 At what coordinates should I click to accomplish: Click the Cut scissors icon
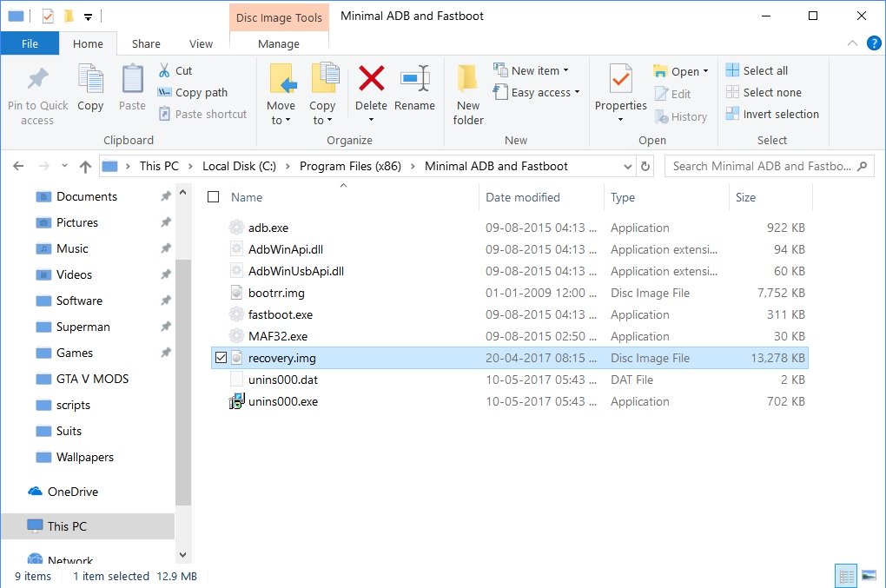[165, 70]
